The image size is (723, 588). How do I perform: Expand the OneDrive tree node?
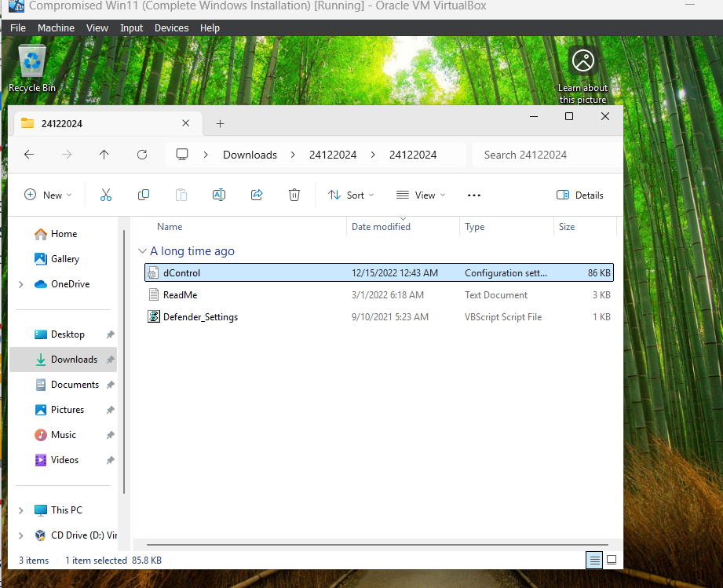(x=20, y=284)
